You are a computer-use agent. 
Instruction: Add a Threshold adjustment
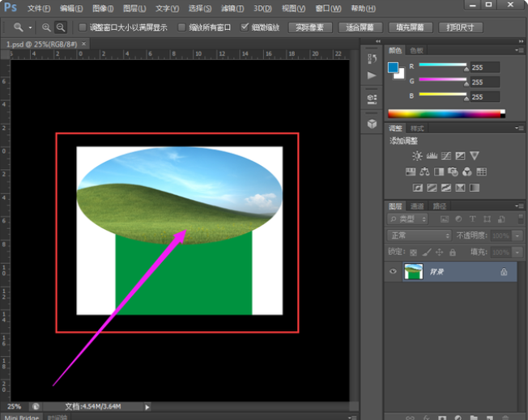[446, 188]
